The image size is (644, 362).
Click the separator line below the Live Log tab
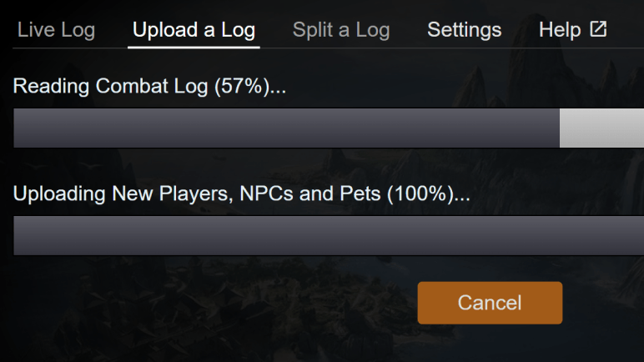tap(56, 48)
